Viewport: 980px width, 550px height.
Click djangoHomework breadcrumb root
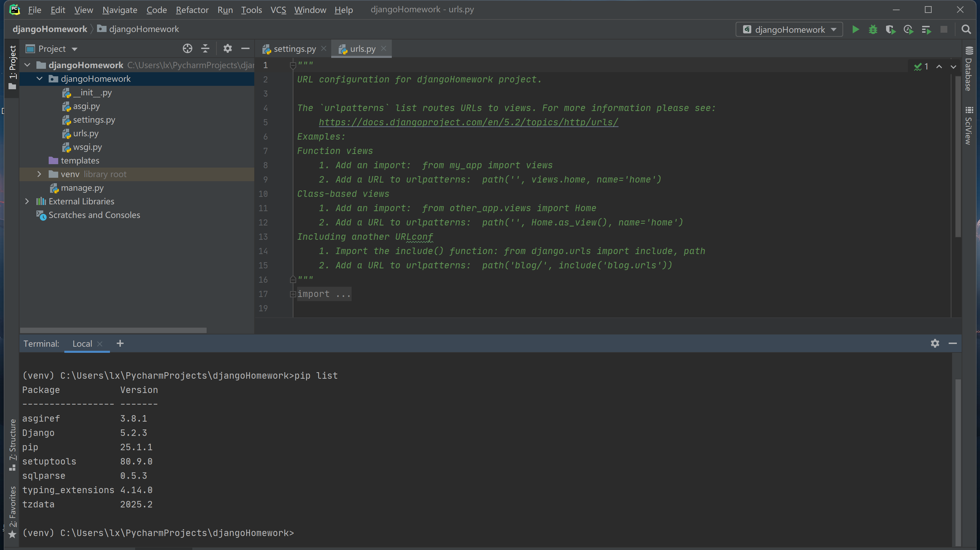(50, 29)
